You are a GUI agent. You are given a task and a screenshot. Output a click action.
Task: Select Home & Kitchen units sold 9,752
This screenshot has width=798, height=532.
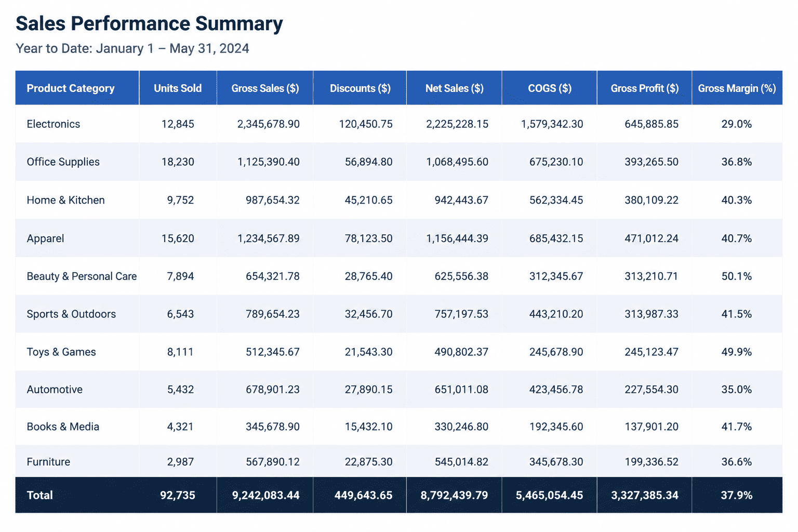180,200
